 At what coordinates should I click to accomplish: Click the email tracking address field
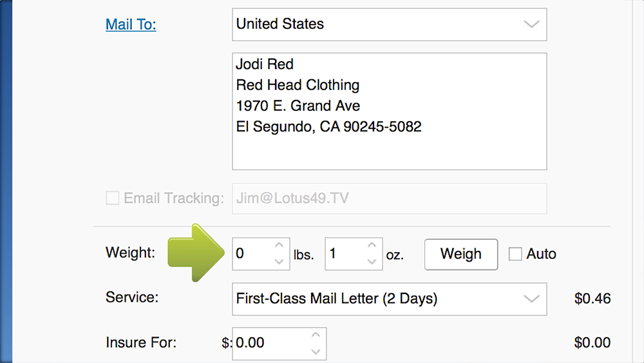pos(390,198)
